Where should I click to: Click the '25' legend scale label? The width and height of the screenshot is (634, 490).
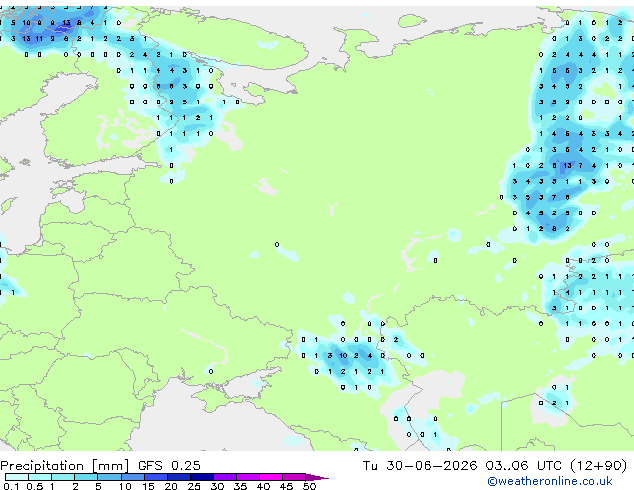pos(194,486)
